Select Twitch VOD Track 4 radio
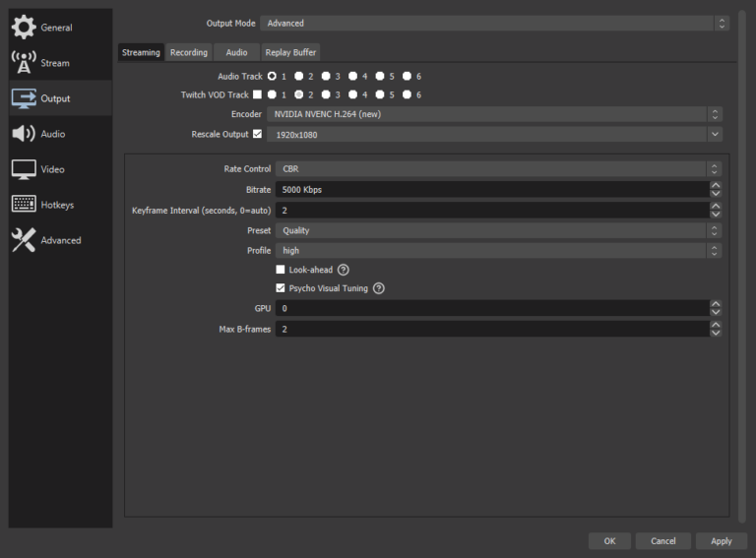Image resolution: width=756 pixels, height=558 pixels. pos(353,94)
